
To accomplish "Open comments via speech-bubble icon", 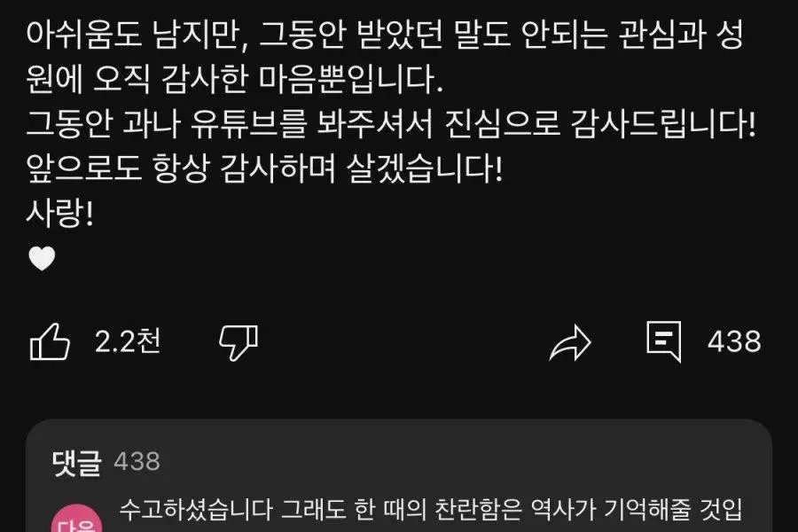I will 663,341.
